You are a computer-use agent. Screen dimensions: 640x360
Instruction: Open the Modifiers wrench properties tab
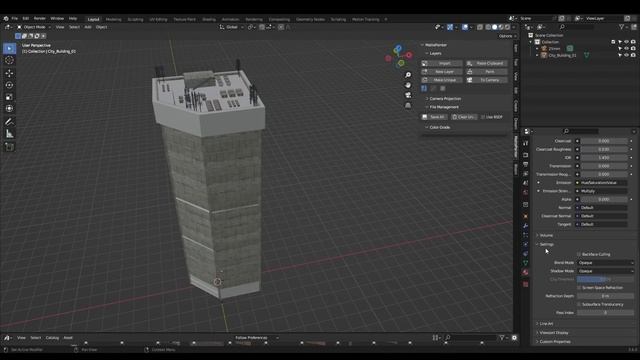[x=526, y=226]
